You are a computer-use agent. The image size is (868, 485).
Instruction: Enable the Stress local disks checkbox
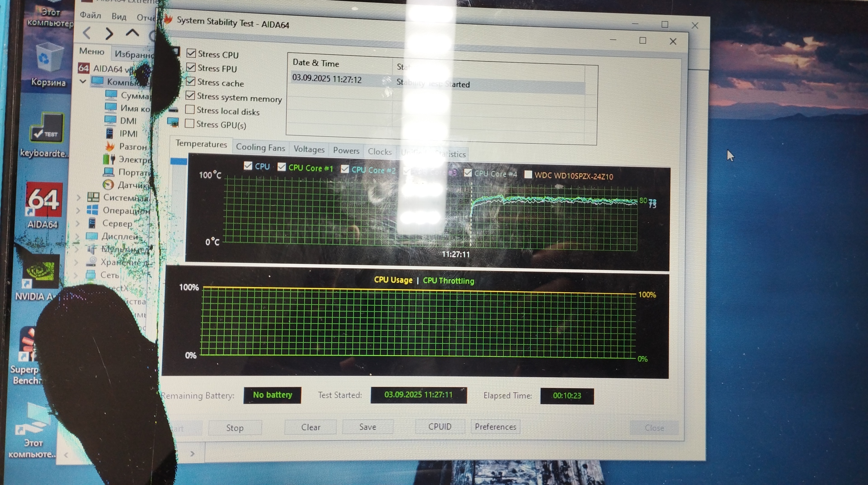[190, 110]
